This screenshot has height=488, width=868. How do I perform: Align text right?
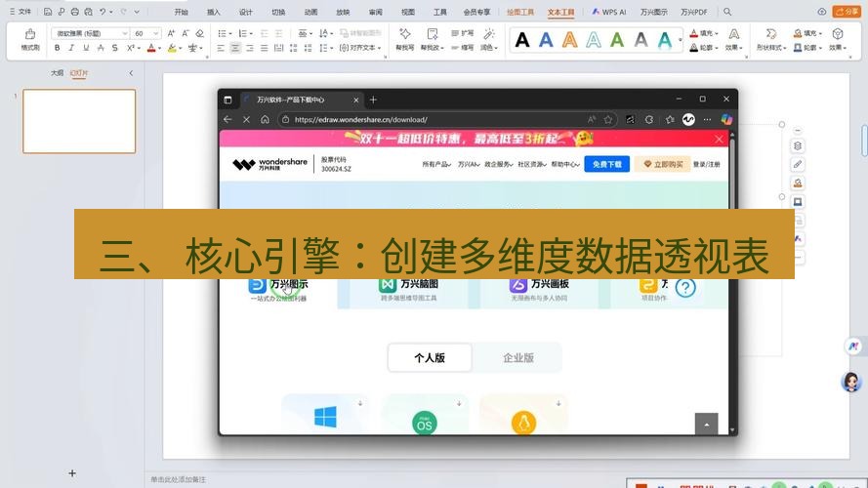coord(250,48)
